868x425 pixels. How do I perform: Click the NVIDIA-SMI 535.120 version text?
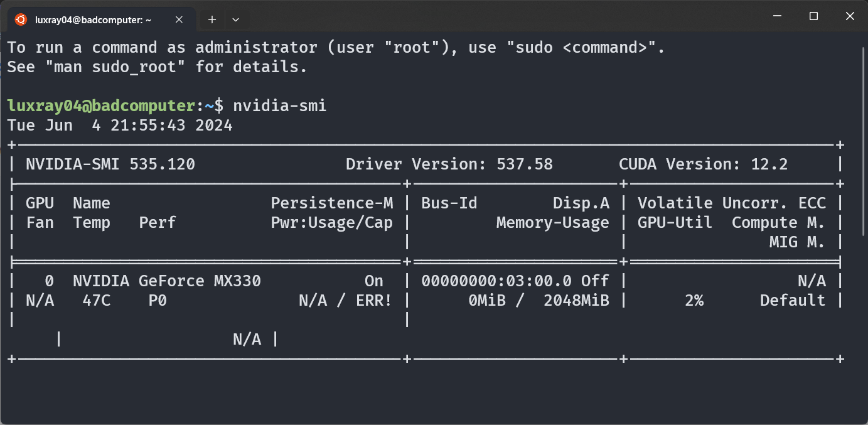pos(110,164)
